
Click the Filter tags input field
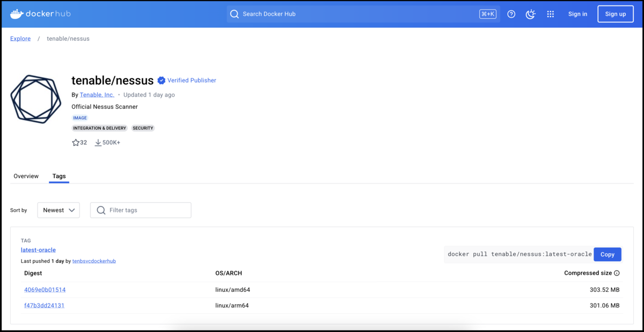click(141, 210)
